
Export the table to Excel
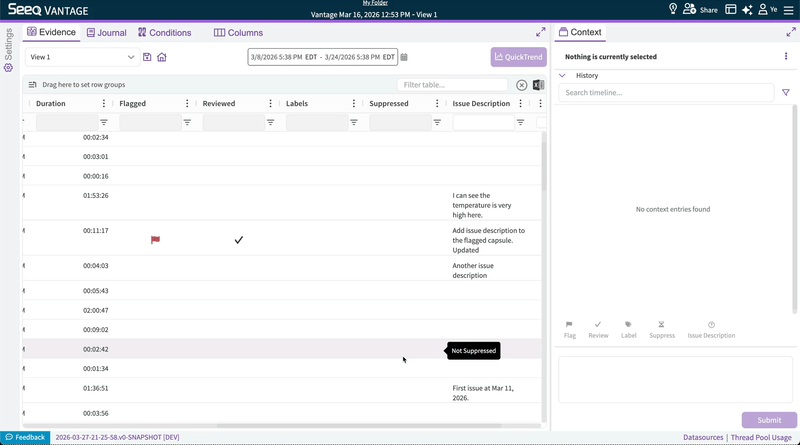click(538, 85)
